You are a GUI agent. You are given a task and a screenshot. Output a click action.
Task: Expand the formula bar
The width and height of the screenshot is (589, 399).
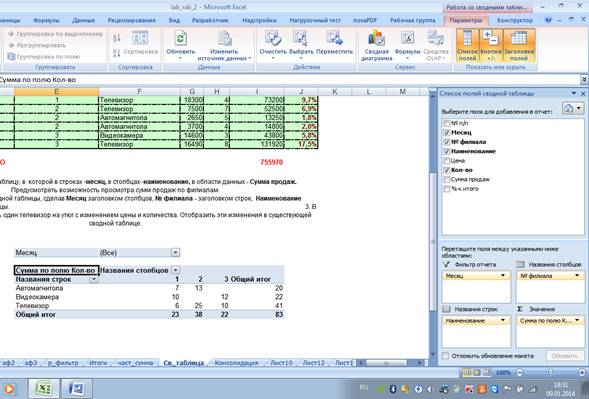tap(584, 80)
